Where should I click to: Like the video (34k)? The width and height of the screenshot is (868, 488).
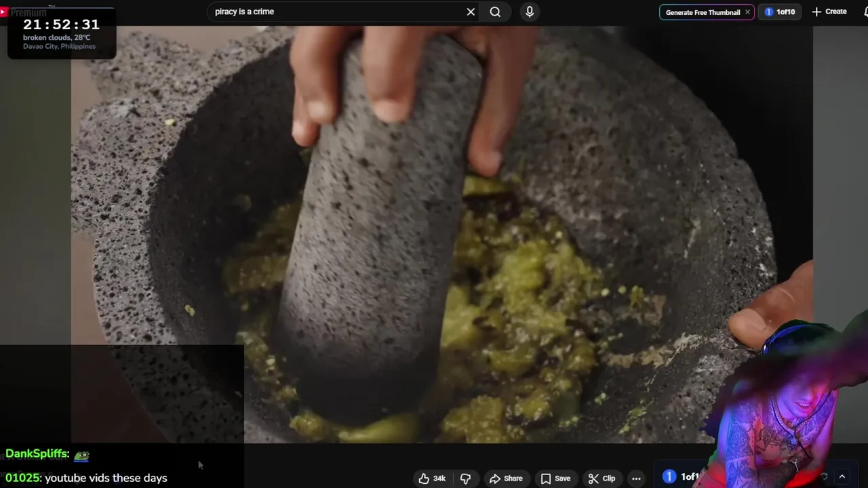432,479
